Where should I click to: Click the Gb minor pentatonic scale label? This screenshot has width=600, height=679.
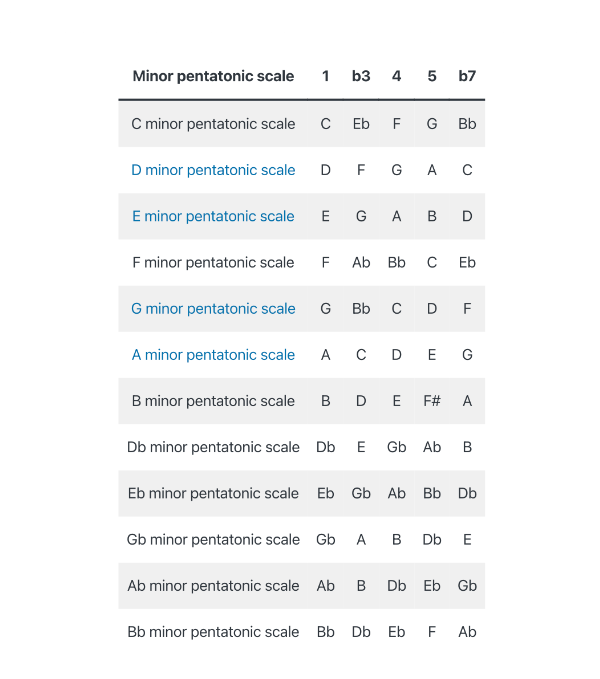pos(213,540)
